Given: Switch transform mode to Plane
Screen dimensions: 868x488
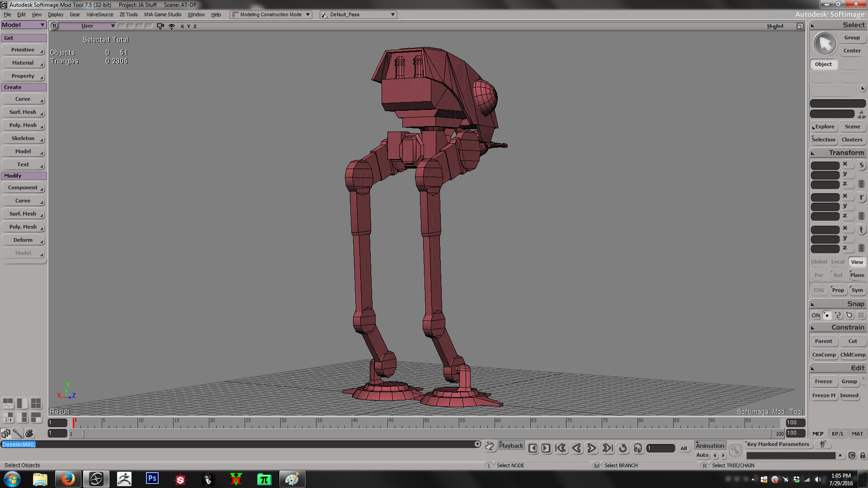Looking at the screenshot, I should click(857, 275).
